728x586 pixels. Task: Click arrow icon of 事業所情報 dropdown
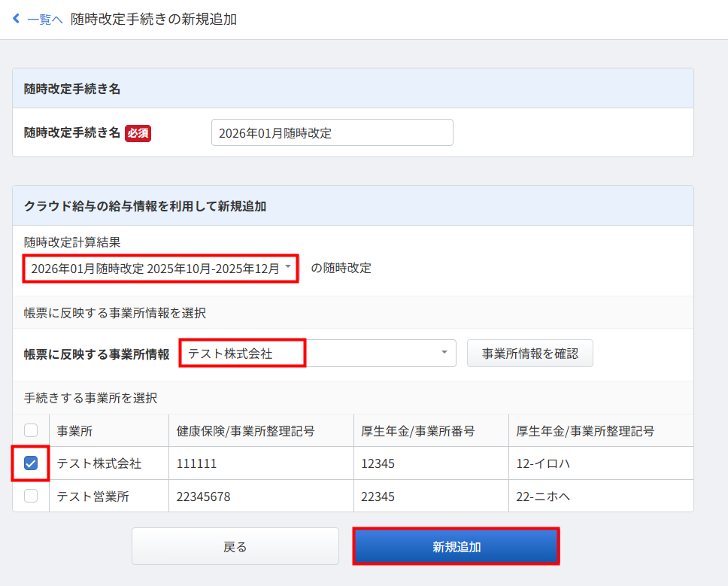pyautogui.click(x=444, y=352)
